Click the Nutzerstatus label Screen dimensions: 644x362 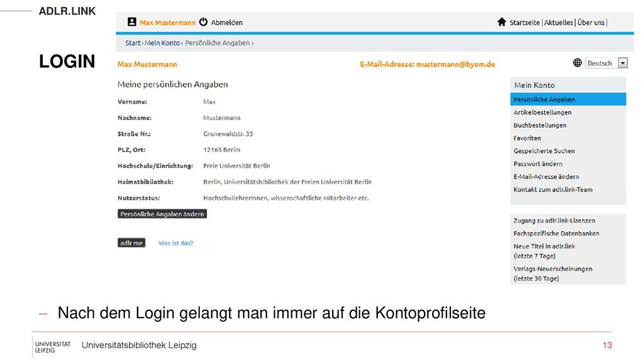(x=139, y=198)
